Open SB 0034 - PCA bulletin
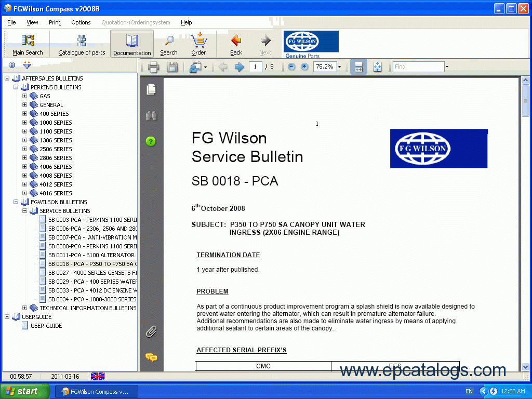This screenshot has height=399, width=532. (92, 299)
